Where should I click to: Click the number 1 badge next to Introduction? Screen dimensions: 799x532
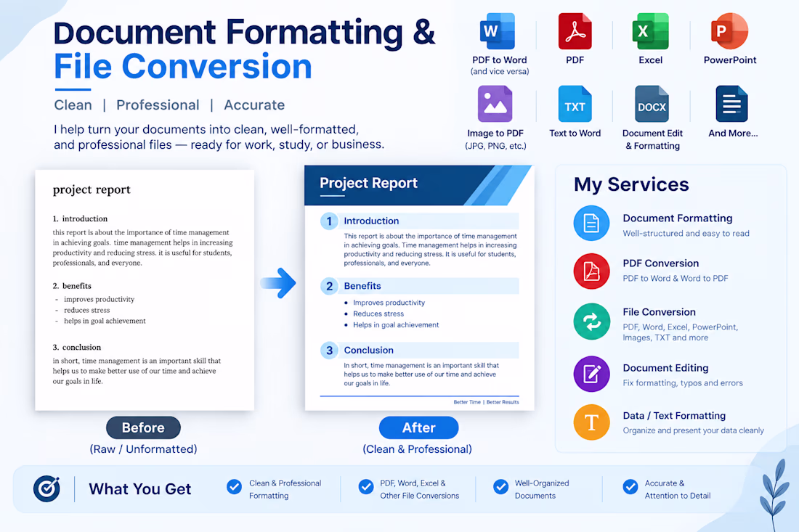[x=329, y=221]
